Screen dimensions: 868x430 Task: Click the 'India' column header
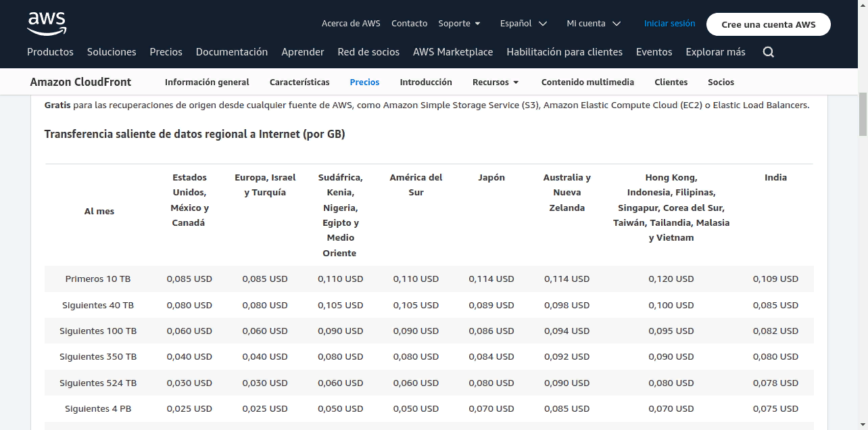775,177
